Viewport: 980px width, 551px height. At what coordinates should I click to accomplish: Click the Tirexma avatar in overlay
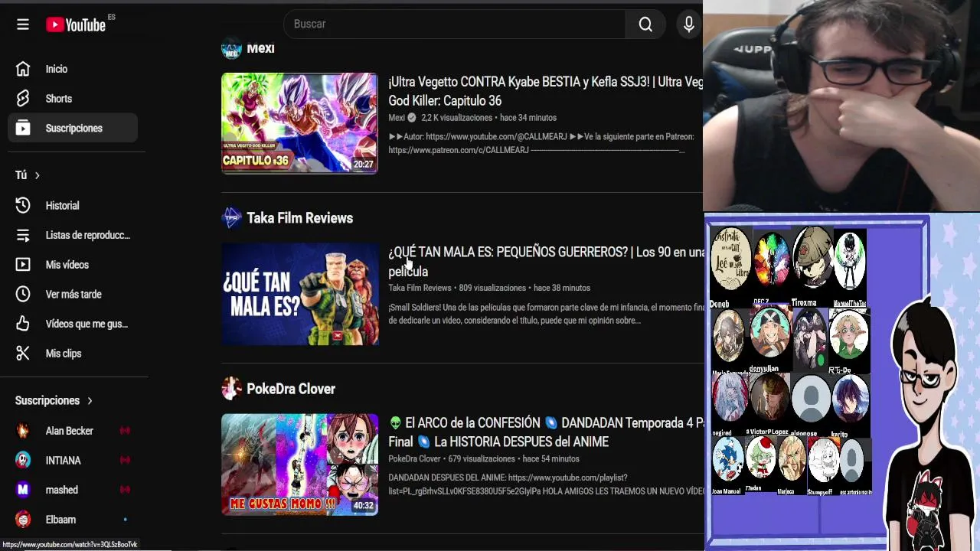[x=812, y=258]
